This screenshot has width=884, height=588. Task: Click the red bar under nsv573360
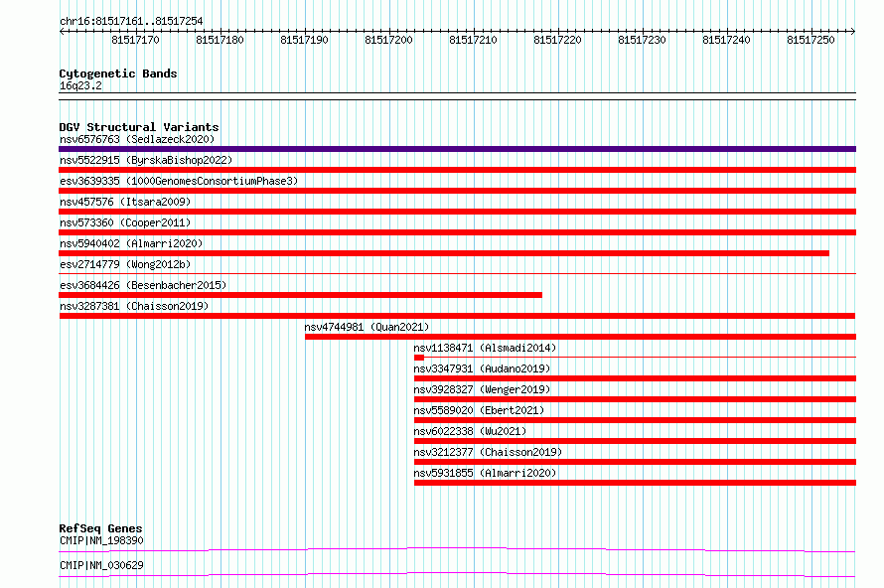point(457,232)
